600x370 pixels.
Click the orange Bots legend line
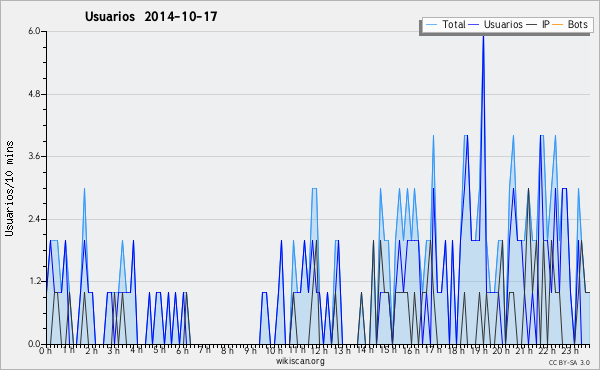click(558, 25)
